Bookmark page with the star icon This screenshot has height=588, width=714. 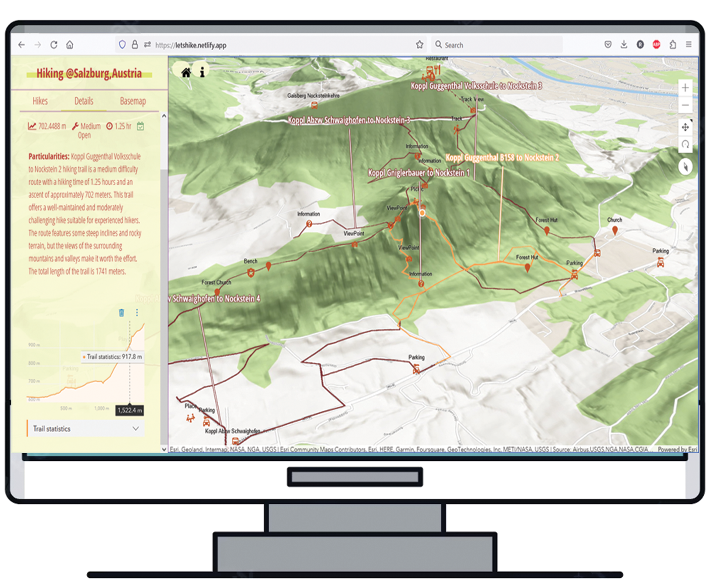coord(420,44)
